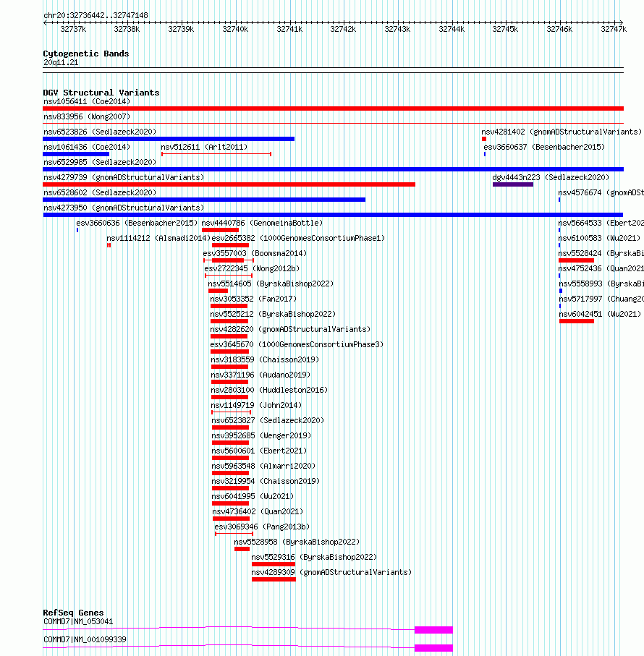Click COMMD7|NM_053041 gene label
Viewport: 644px width, 656px height.
click(x=78, y=622)
